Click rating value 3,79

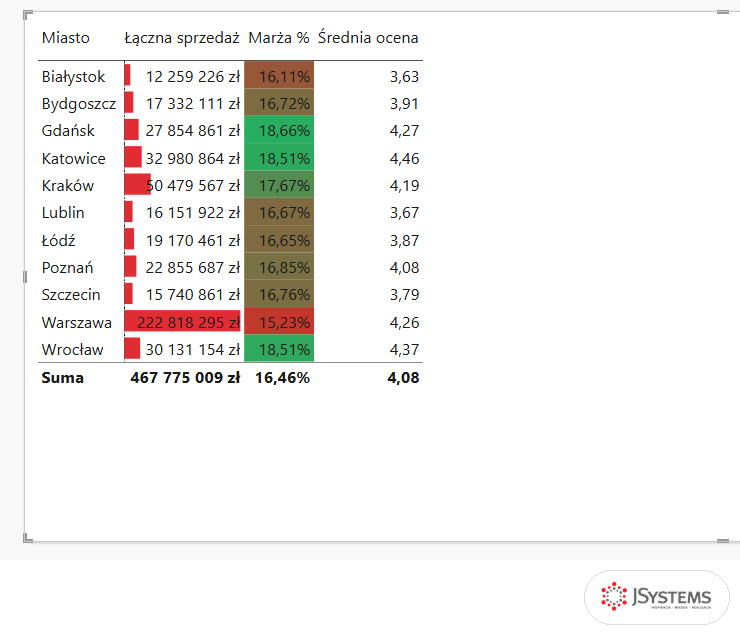(x=404, y=294)
